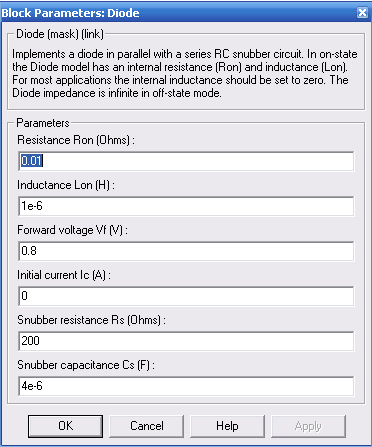Screen dimensions: 372x447
Task: Select the Forward voltage Vf input box
Action: [186, 251]
